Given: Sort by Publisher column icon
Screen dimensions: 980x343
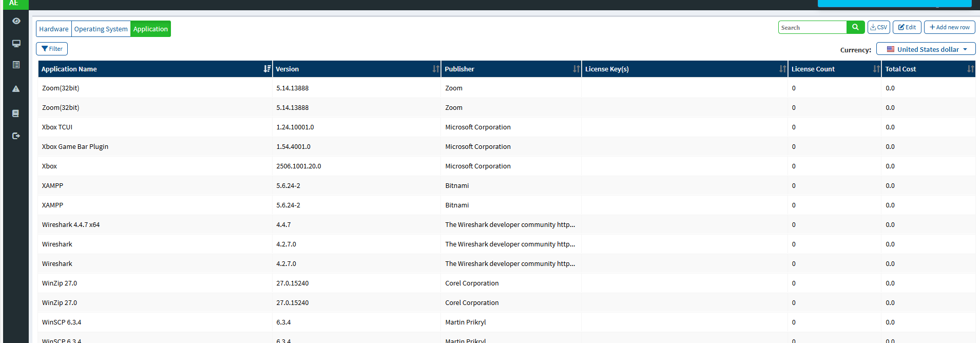Looking at the screenshot, I should (x=577, y=69).
